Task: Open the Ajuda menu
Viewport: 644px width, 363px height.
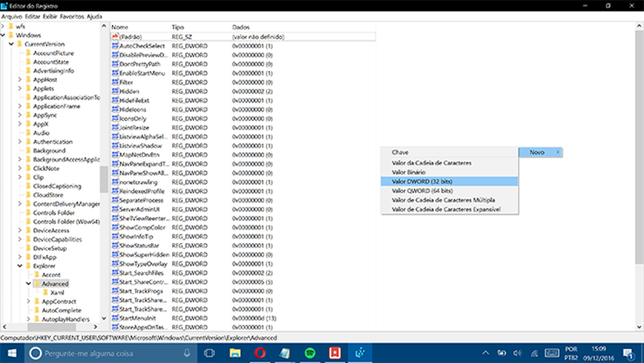Action: click(94, 16)
